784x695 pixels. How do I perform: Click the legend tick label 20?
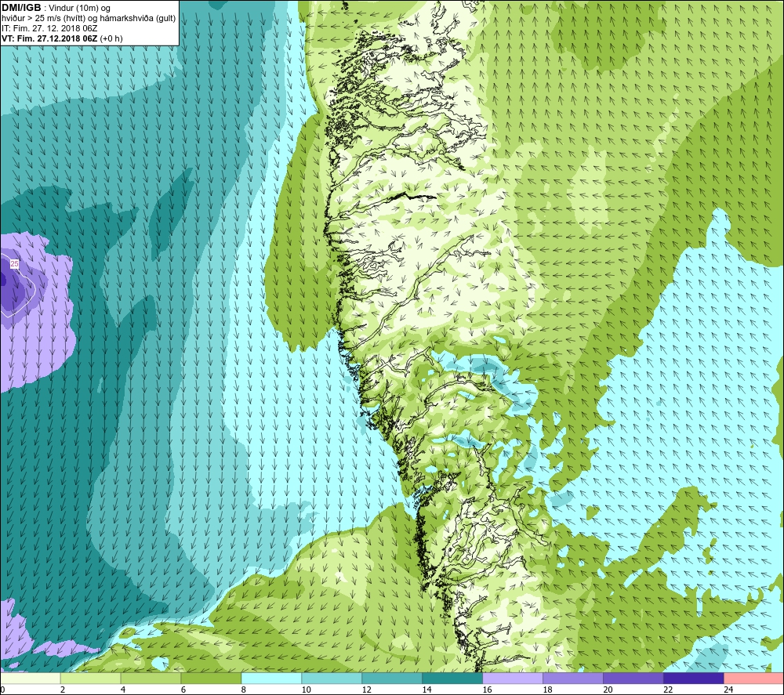point(608,690)
